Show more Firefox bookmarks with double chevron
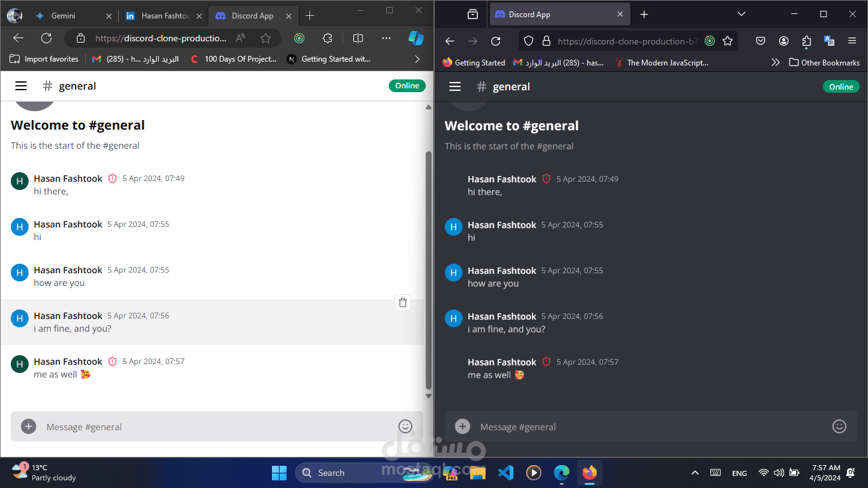The image size is (868, 488). click(775, 62)
